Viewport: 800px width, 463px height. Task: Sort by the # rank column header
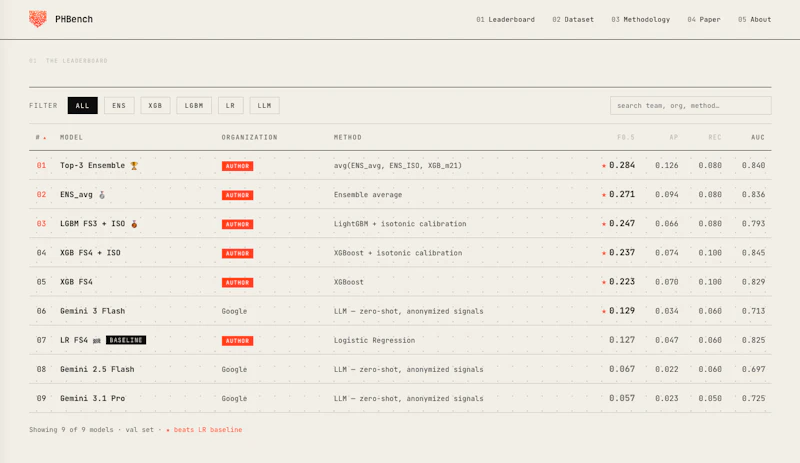click(41, 137)
